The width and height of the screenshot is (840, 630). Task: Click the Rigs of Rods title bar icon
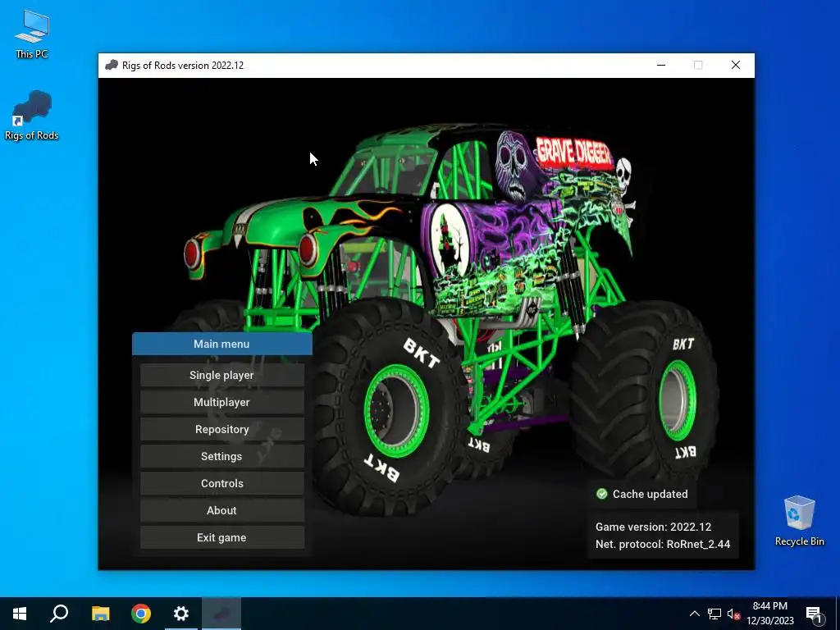[x=112, y=66]
